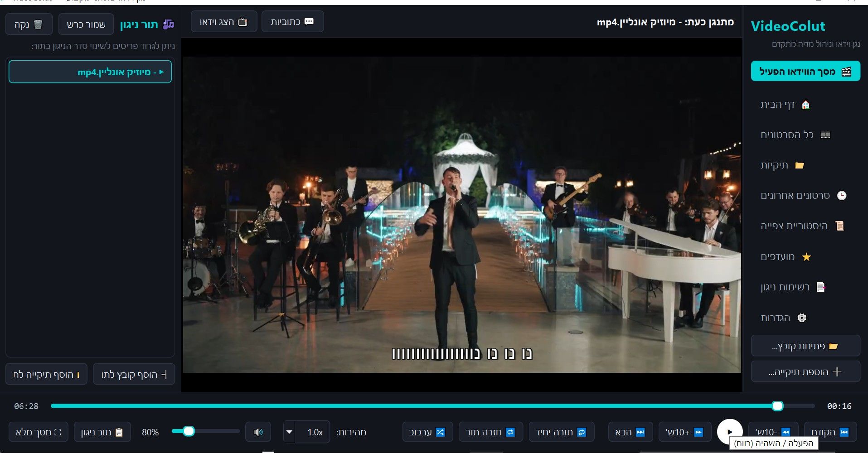Toggle queue repeat (חזרה תור)
This screenshot has width=868, height=453.
tap(490, 432)
